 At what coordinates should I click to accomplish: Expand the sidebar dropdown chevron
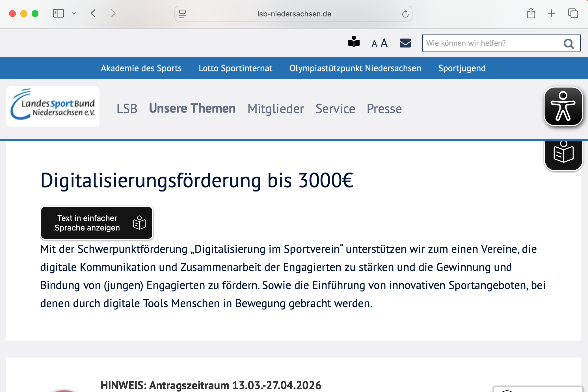(74, 13)
